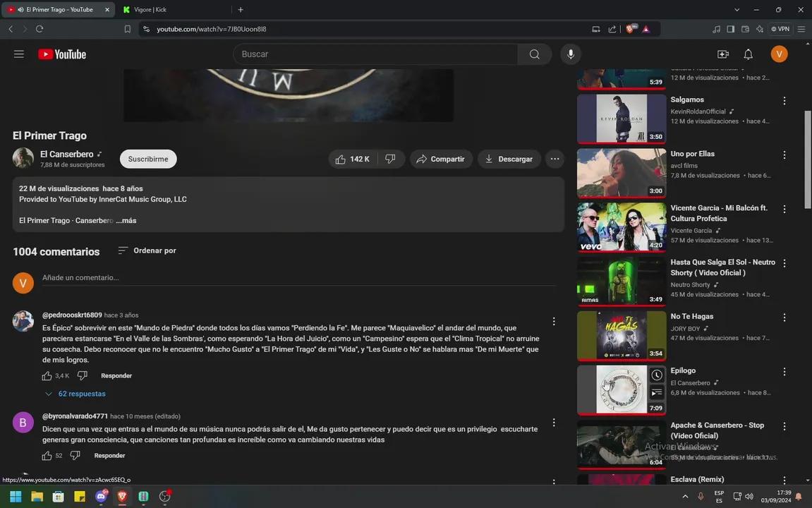Click the Descargar download button
The height and width of the screenshot is (508, 812).
[x=509, y=159]
